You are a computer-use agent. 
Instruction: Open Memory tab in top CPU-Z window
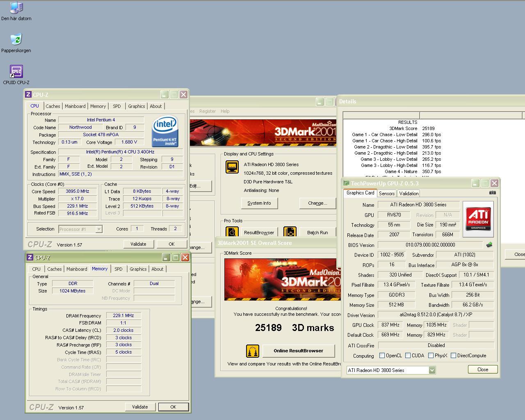tap(98, 106)
